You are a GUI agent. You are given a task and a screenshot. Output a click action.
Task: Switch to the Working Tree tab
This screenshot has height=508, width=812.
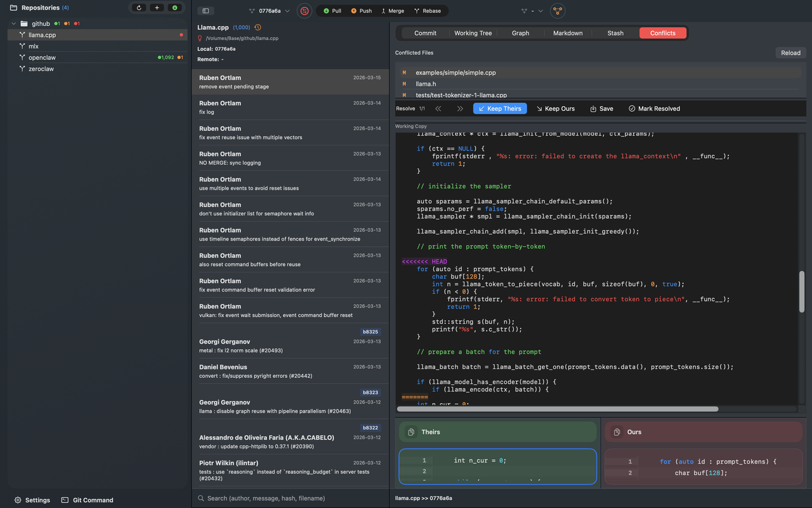coord(473,32)
